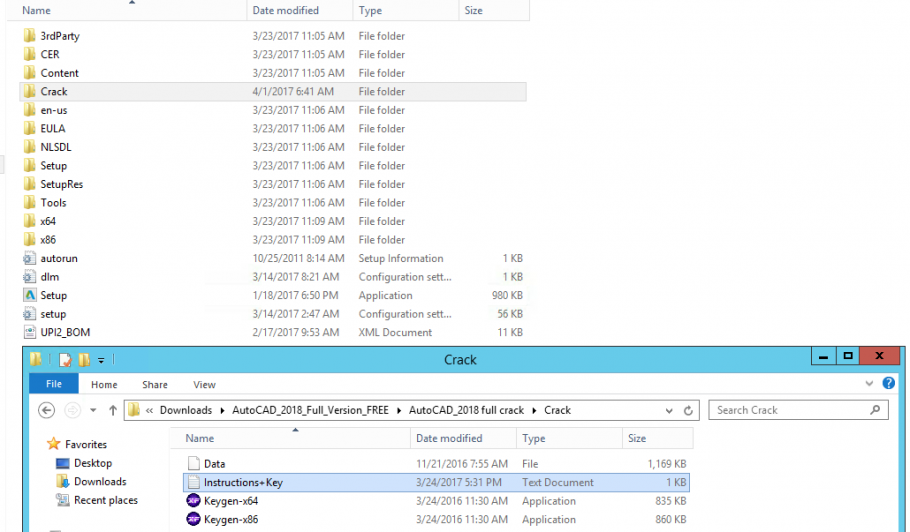Viewport: 910px width, 532px height.
Task: Click the 1,169 KB size cell
Action: pos(667,464)
